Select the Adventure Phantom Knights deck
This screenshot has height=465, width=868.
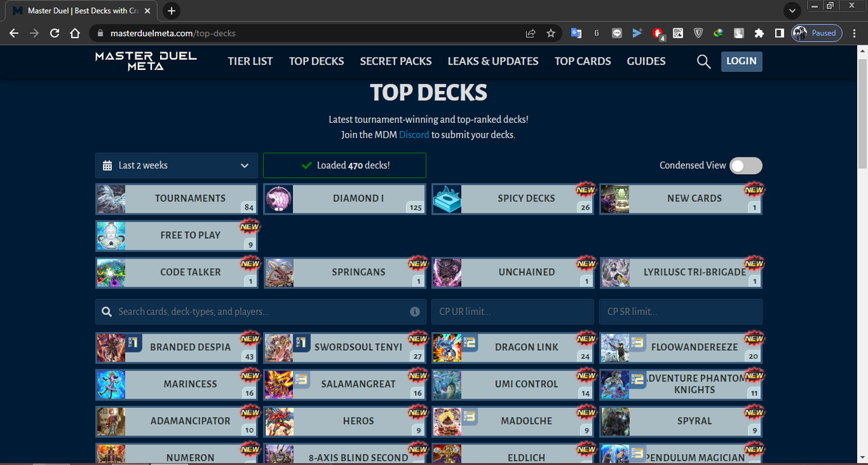coord(681,384)
